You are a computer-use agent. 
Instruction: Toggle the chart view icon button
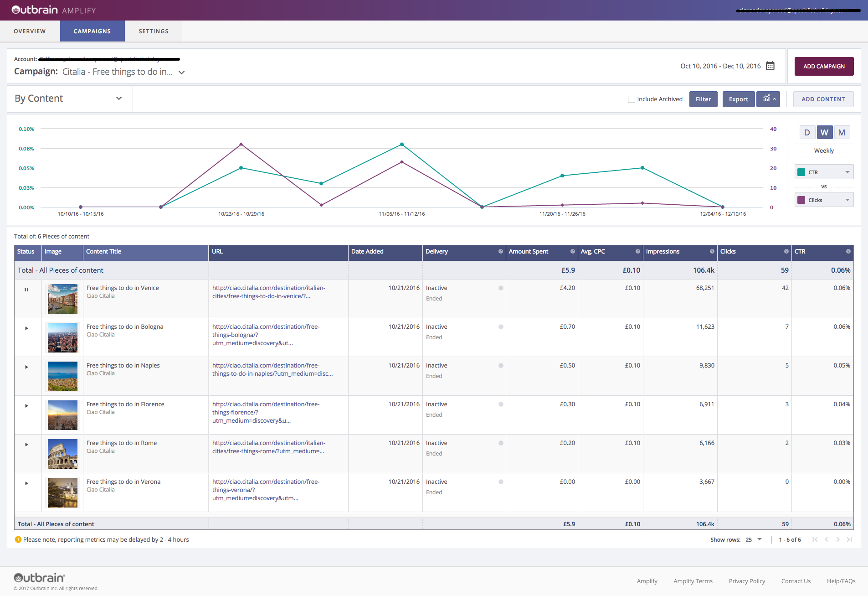tap(768, 99)
